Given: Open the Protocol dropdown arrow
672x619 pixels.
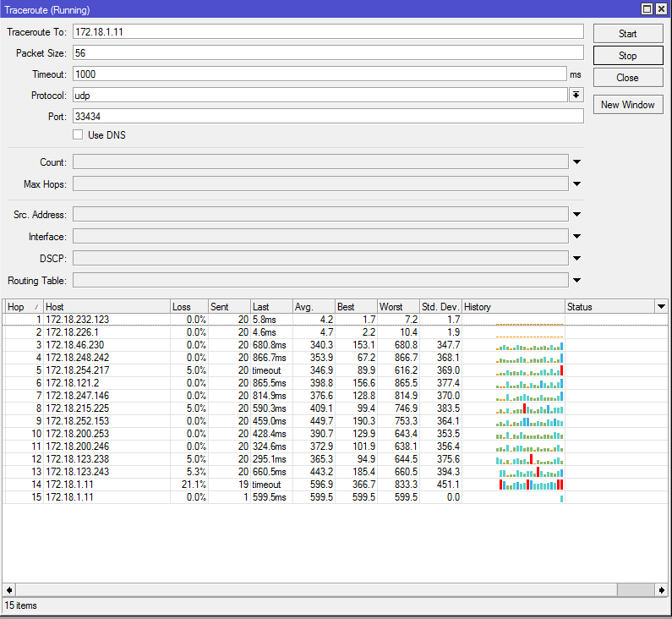Looking at the screenshot, I should point(576,96).
